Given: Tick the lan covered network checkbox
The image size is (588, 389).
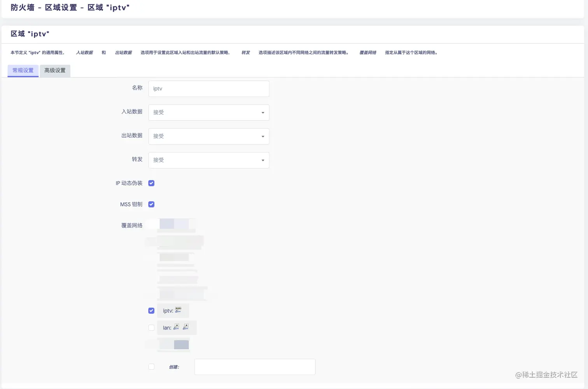Looking at the screenshot, I should coord(151,328).
